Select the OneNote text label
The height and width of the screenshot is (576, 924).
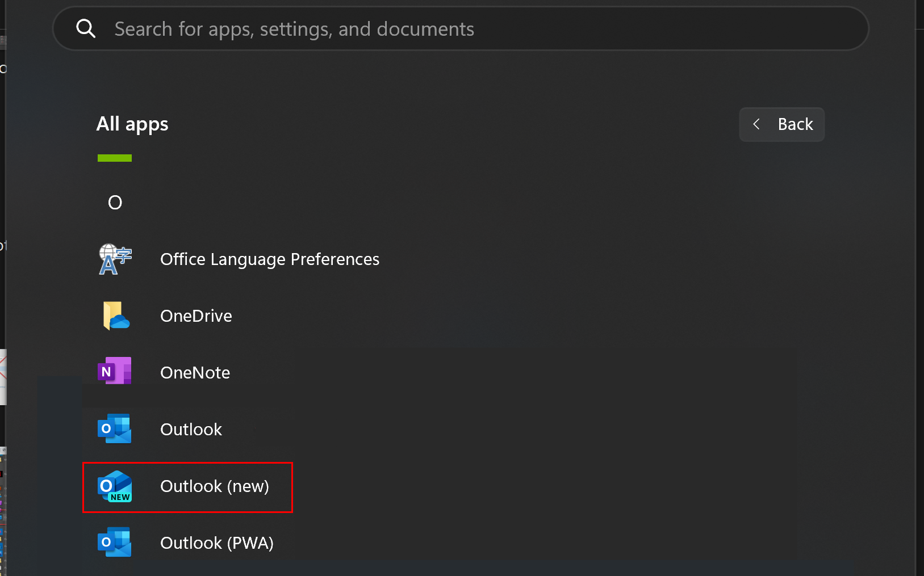pyautogui.click(x=195, y=373)
